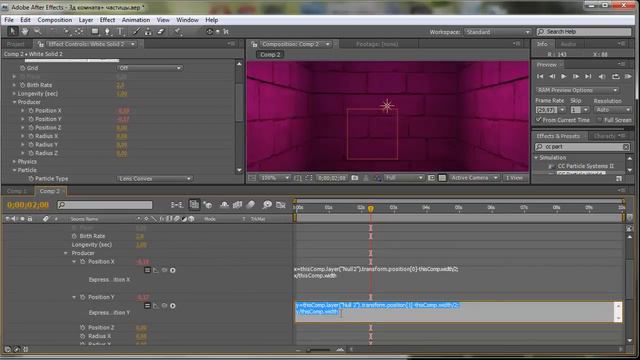
Task: Switch to the Audio panel tab
Action: pyautogui.click(x=568, y=44)
